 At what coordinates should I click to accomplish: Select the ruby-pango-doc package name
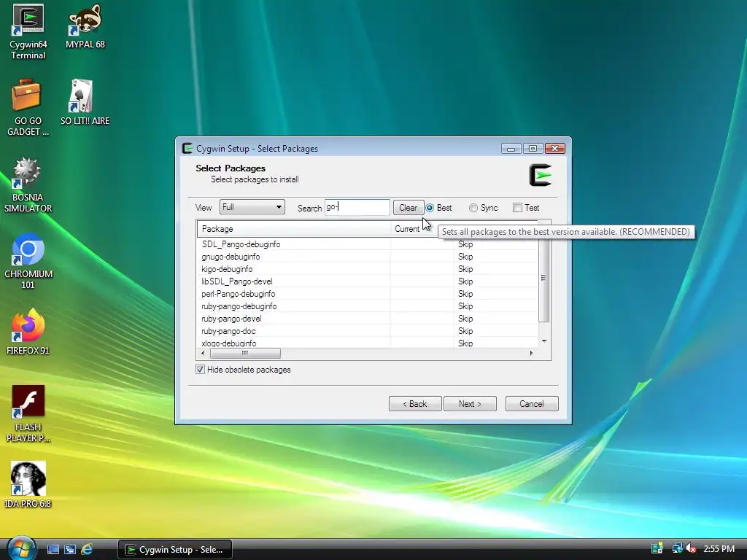[228, 331]
